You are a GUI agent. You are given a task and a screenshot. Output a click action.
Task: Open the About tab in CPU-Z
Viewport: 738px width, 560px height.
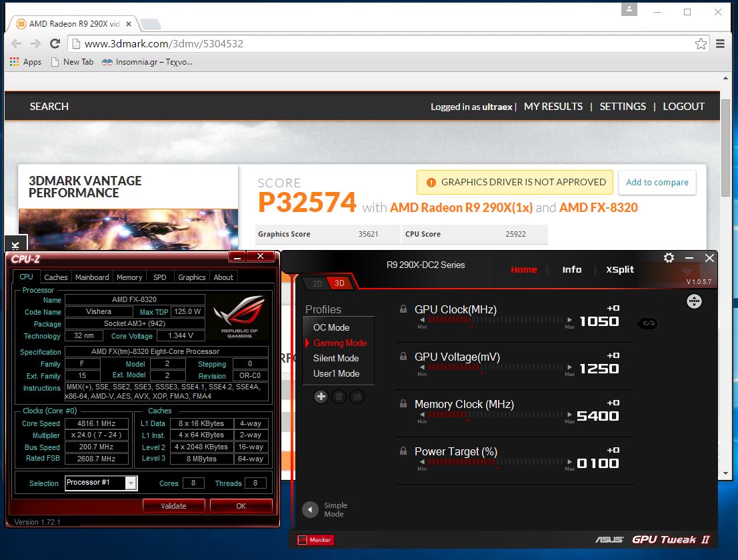tap(223, 277)
